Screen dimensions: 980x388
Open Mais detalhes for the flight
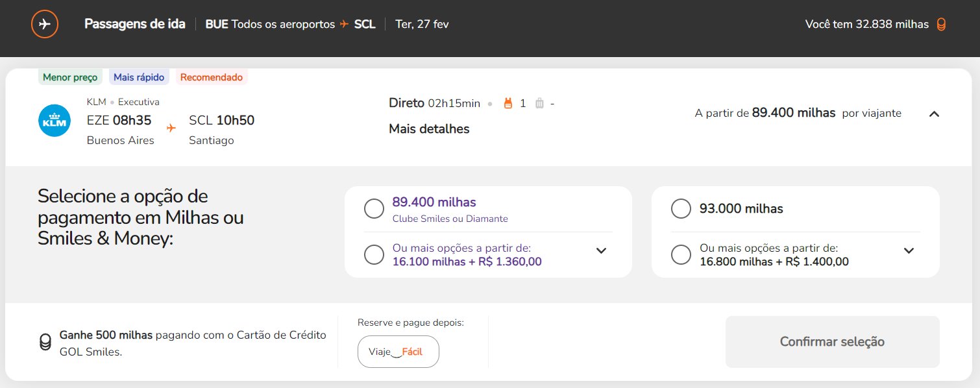pos(429,128)
